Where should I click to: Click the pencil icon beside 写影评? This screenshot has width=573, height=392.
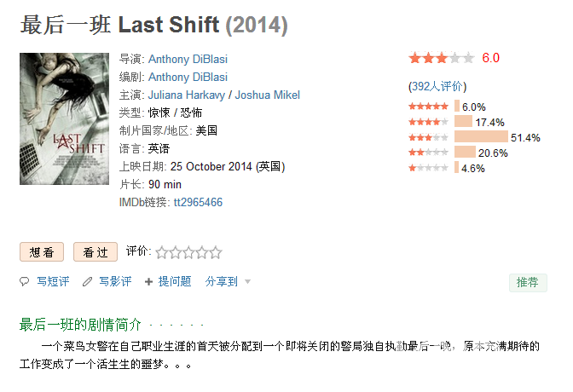[x=87, y=282]
